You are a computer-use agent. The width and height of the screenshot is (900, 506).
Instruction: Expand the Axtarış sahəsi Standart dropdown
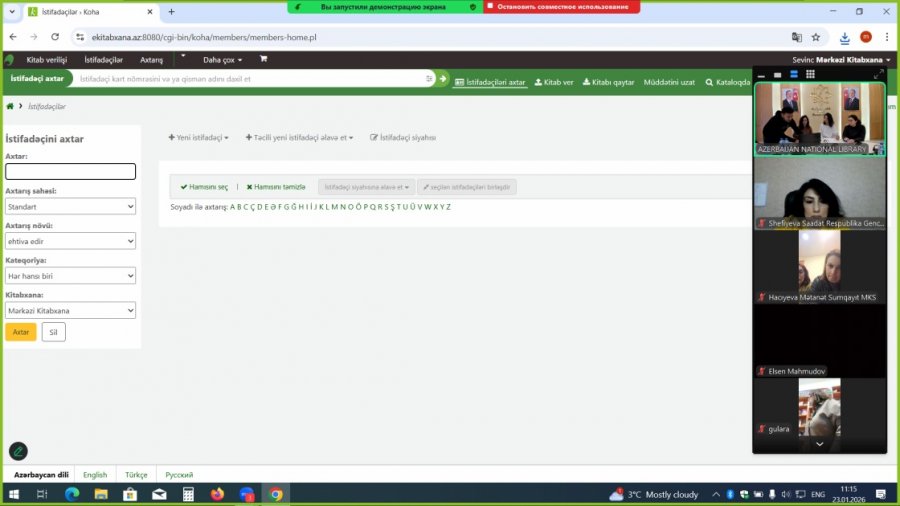tap(70, 207)
